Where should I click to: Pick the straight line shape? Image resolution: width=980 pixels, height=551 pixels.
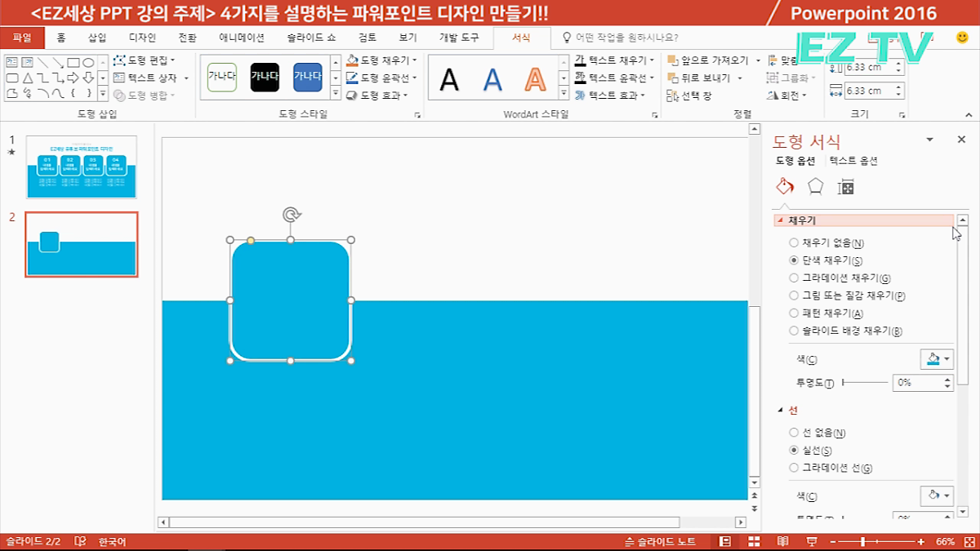pyautogui.click(x=42, y=62)
